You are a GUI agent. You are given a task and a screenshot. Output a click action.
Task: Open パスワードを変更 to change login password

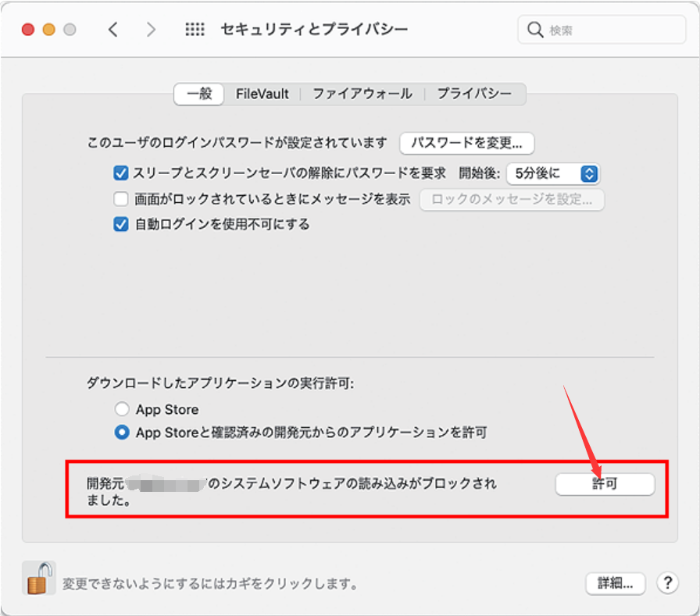tap(466, 144)
